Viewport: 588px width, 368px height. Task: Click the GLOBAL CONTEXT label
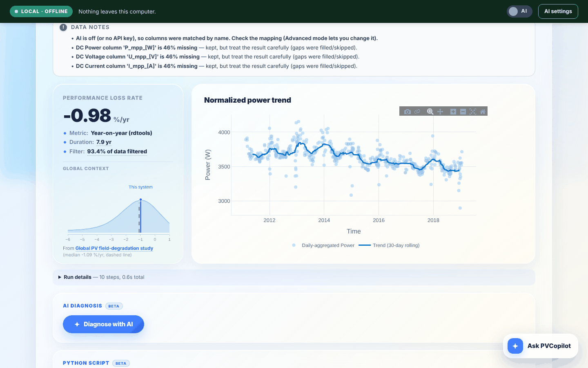click(x=86, y=168)
